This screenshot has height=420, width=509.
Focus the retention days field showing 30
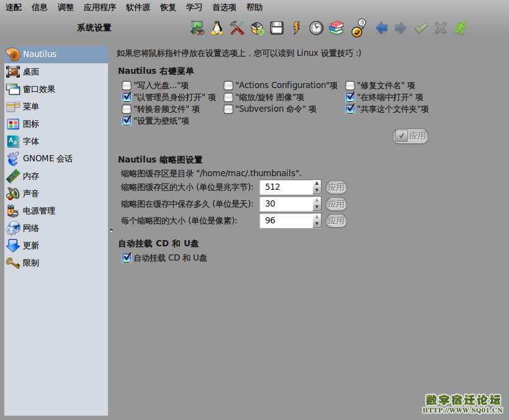click(286, 204)
